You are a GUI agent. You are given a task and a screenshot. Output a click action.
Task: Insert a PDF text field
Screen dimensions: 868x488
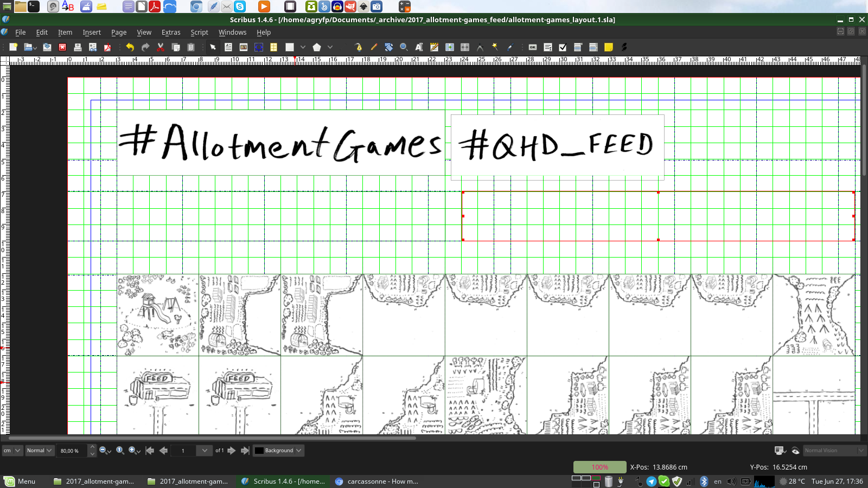point(548,47)
